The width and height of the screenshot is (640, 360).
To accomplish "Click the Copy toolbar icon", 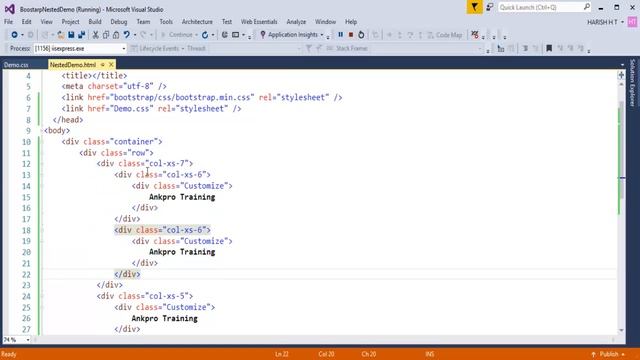I will [x=106, y=35].
